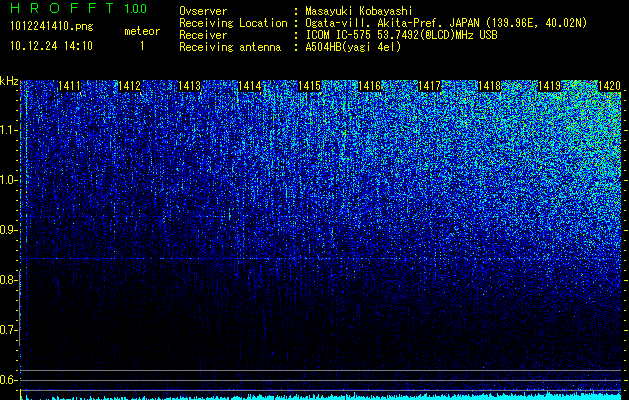Click the 1420 time marker
Image resolution: width=629 pixels, height=400 pixels.
pos(609,86)
